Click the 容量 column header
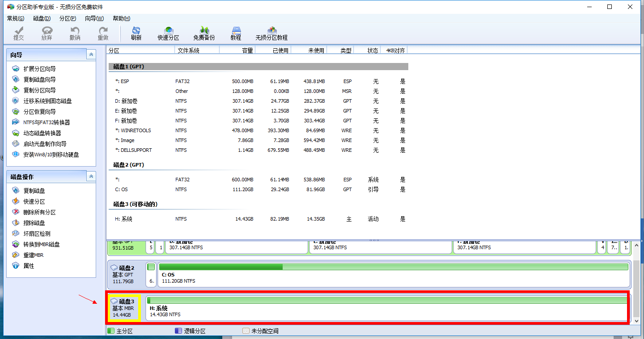Screen dimensions: 644x339 pos(247,50)
